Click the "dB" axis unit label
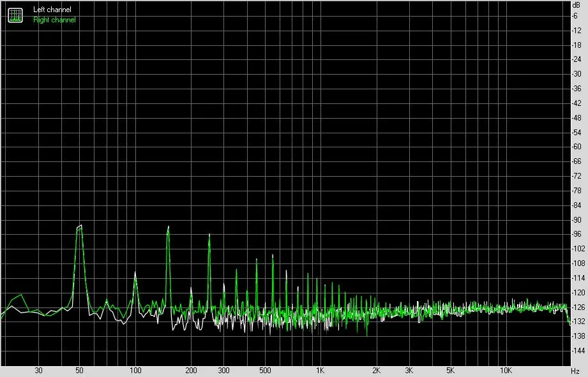The height and width of the screenshot is (377, 588). click(x=576, y=5)
